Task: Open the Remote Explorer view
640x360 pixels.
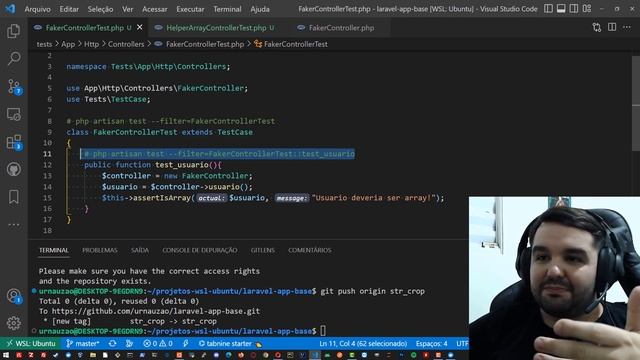Action: point(13,114)
